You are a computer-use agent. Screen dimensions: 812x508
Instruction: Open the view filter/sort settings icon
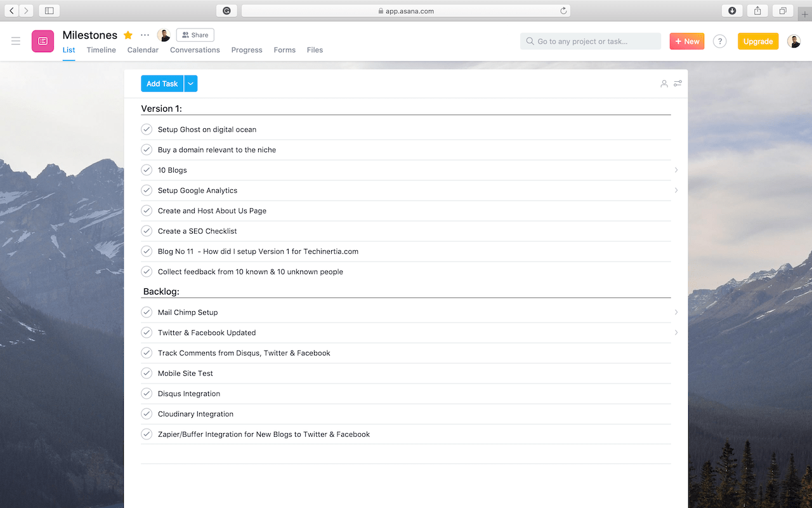tap(678, 83)
